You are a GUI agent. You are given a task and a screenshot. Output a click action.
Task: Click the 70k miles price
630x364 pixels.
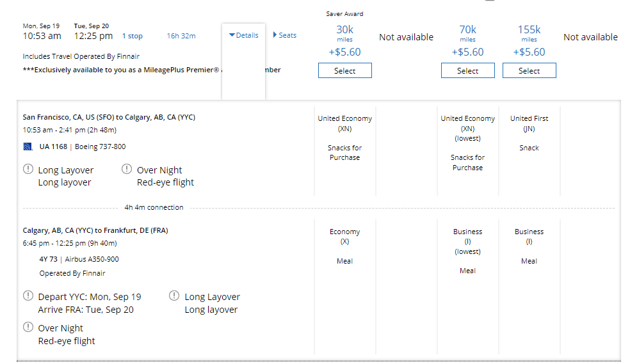[467, 30]
